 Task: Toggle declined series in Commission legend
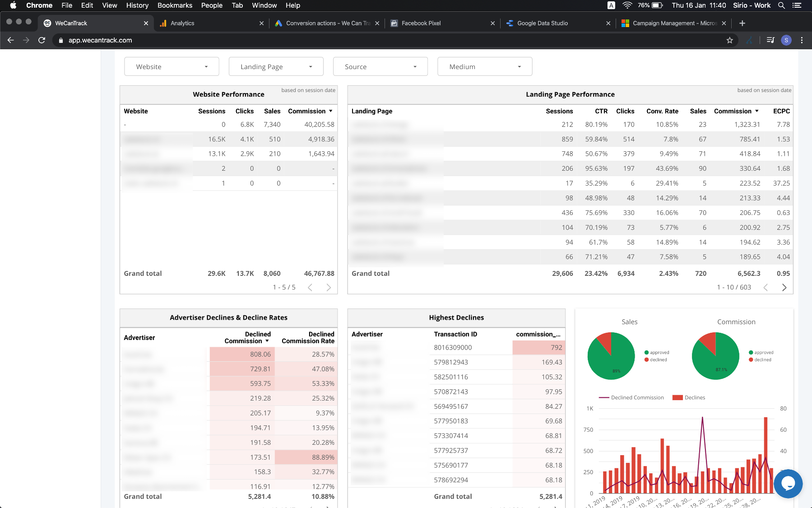click(762, 360)
